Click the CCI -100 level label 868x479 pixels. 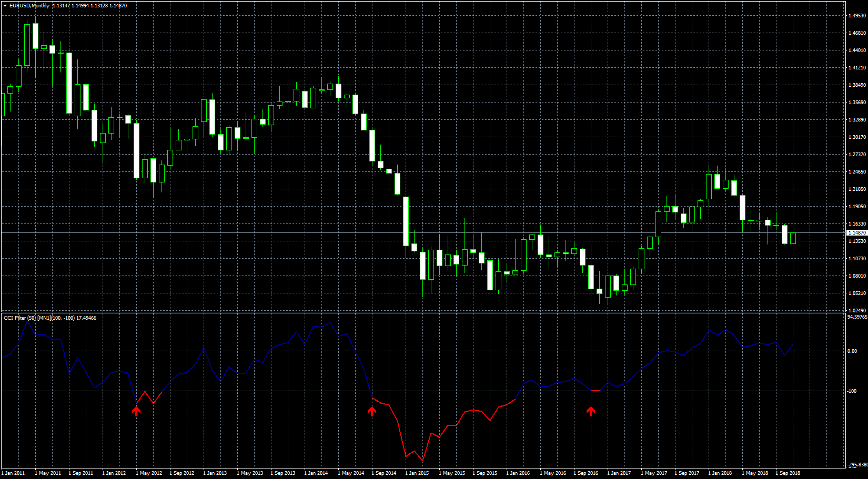click(x=852, y=391)
